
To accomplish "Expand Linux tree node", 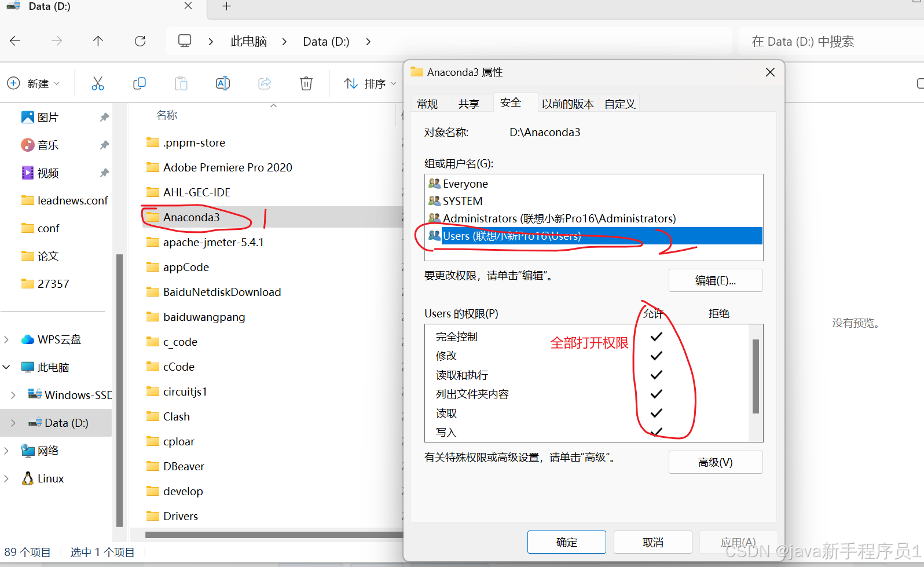I will (6, 479).
